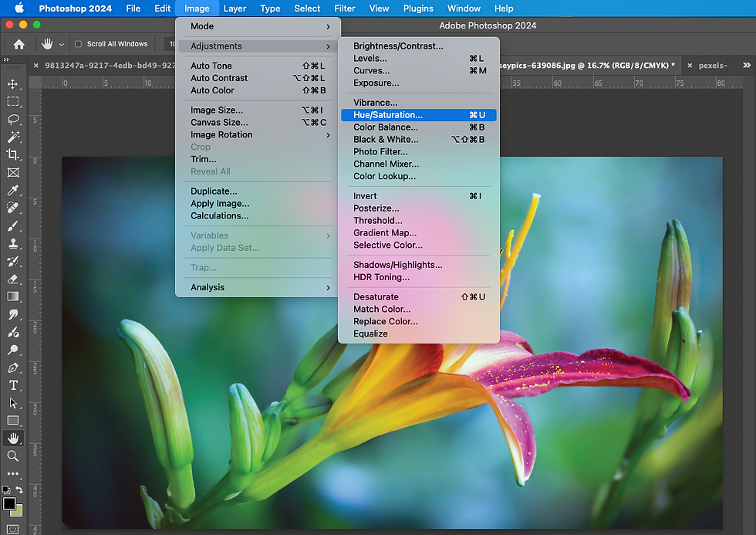Select the History Brush tool
Viewport: 756px width, 535px height.
point(13,262)
